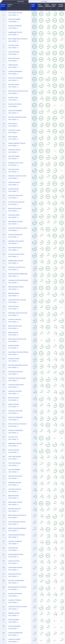This screenshot has width=65, height=644.
Task: Click View Courses arrow for Cardiff University
Action: tap(17, 67)
